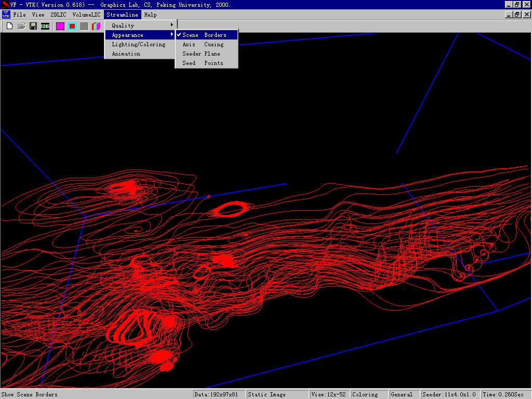Restore the VF-VTK application window
The image size is (532, 399).
[x=516, y=4]
